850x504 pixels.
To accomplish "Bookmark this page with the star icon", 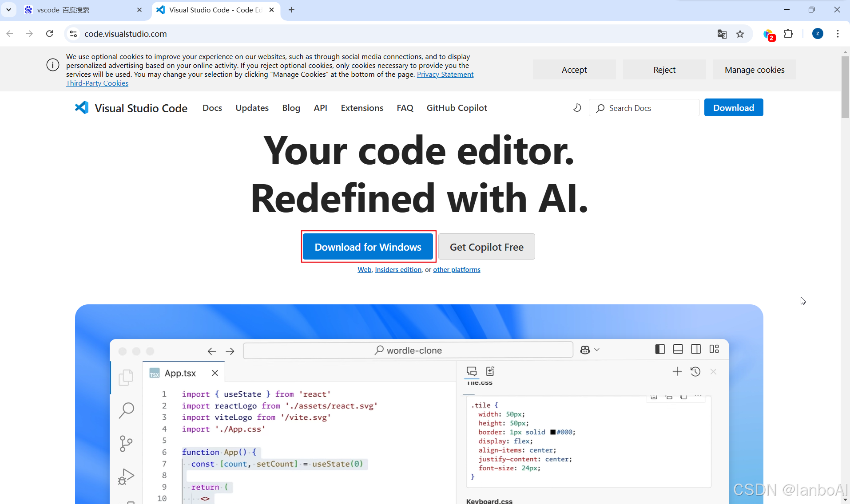I will pos(740,34).
